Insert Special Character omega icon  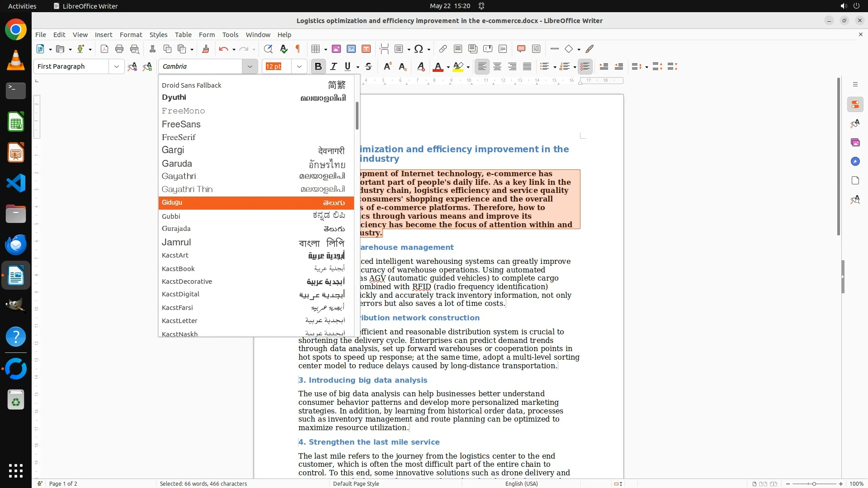tap(419, 49)
